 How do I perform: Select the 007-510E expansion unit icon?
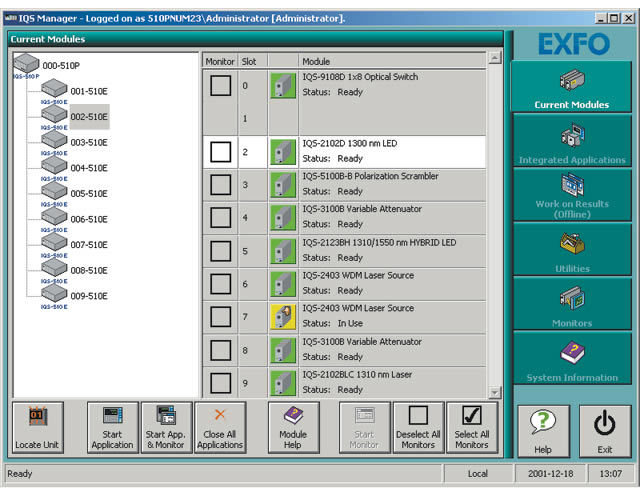click(x=54, y=242)
